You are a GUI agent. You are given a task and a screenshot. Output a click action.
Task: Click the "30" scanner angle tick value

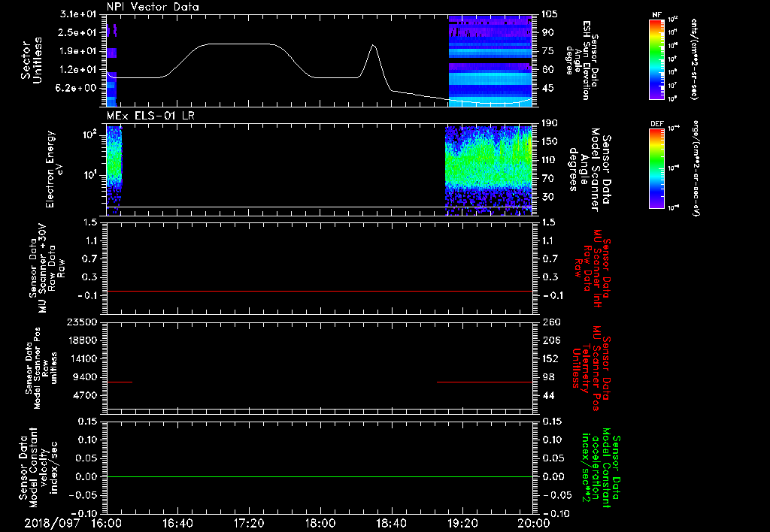547,198
